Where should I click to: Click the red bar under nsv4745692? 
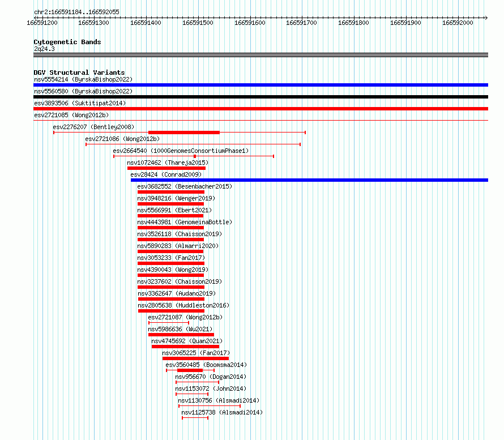coord(186,347)
